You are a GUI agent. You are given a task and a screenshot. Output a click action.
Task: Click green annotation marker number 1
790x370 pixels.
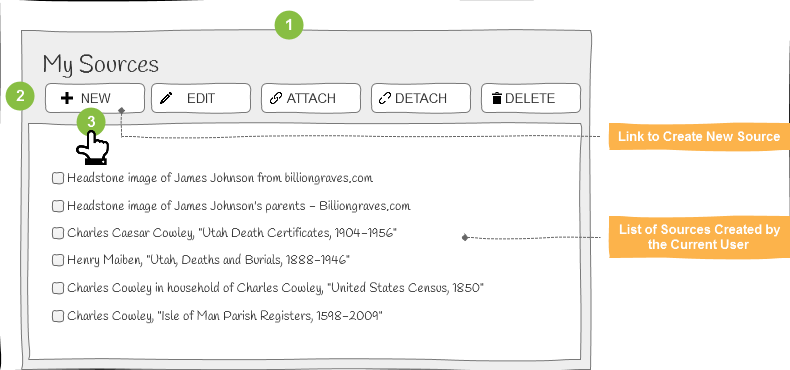click(x=289, y=25)
